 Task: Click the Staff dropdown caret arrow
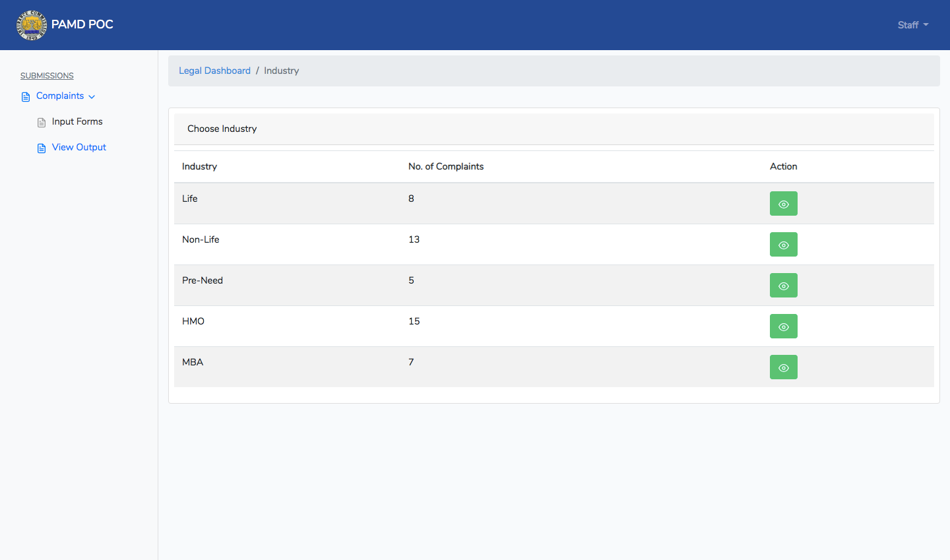tap(926, 25)
